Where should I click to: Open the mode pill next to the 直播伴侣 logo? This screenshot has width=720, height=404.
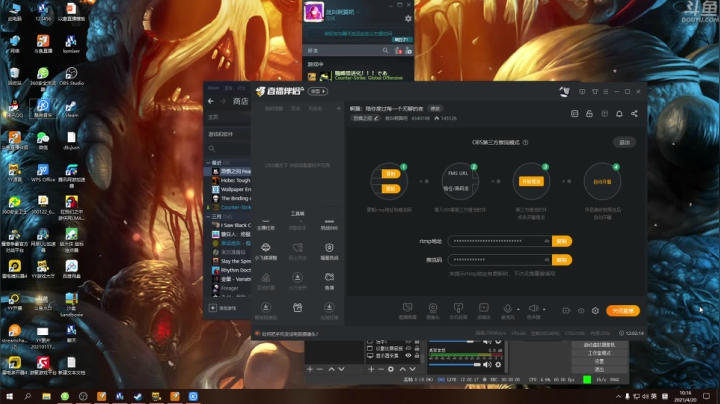click(318, 91)
